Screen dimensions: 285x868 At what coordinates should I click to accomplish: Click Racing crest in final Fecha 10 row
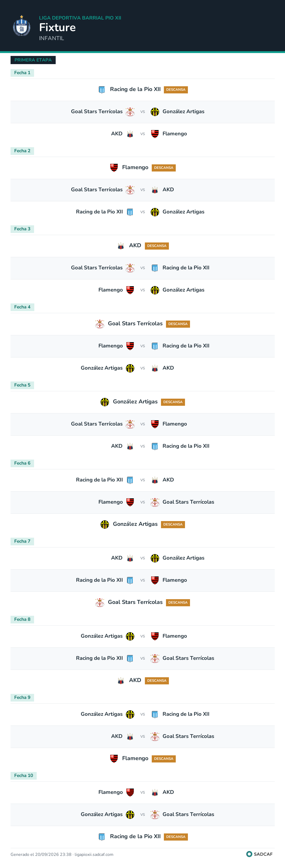(101, 837)
